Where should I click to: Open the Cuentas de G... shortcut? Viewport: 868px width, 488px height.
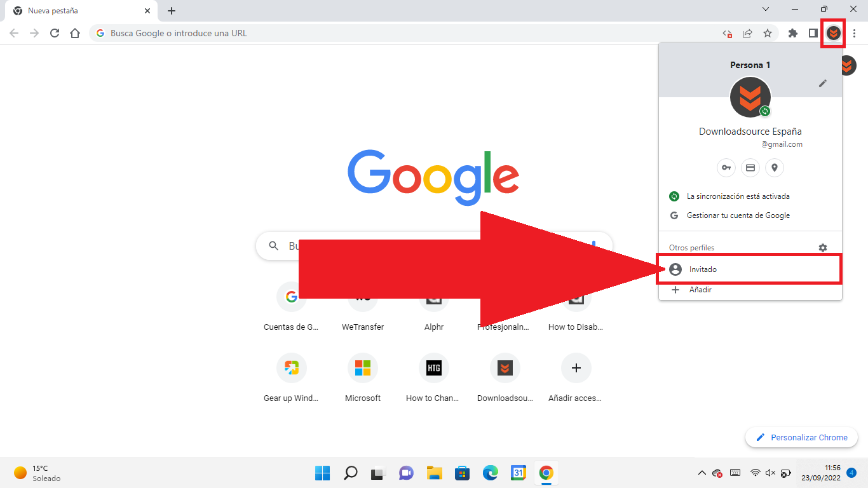[292, 308]
